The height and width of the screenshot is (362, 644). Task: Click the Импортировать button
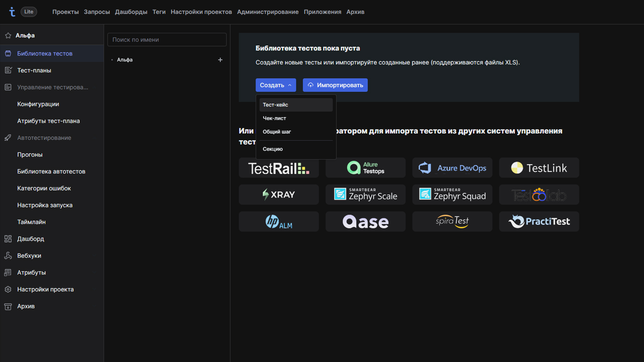[x=335, y=85]
